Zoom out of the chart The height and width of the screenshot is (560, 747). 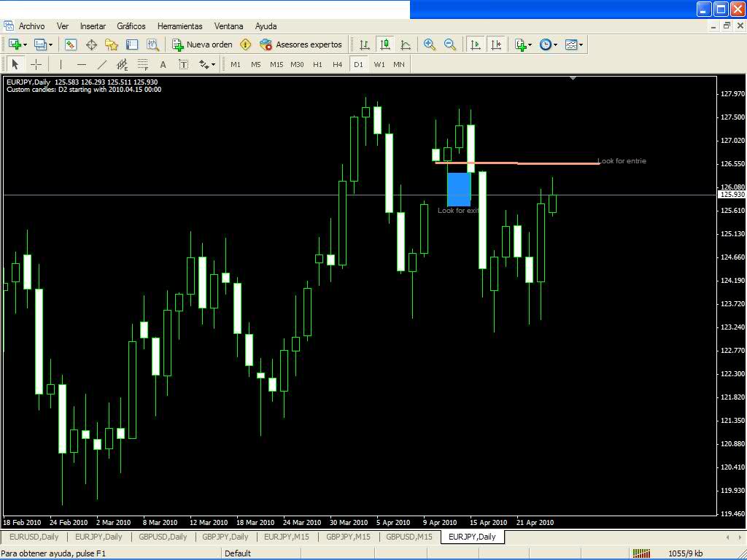449,44
